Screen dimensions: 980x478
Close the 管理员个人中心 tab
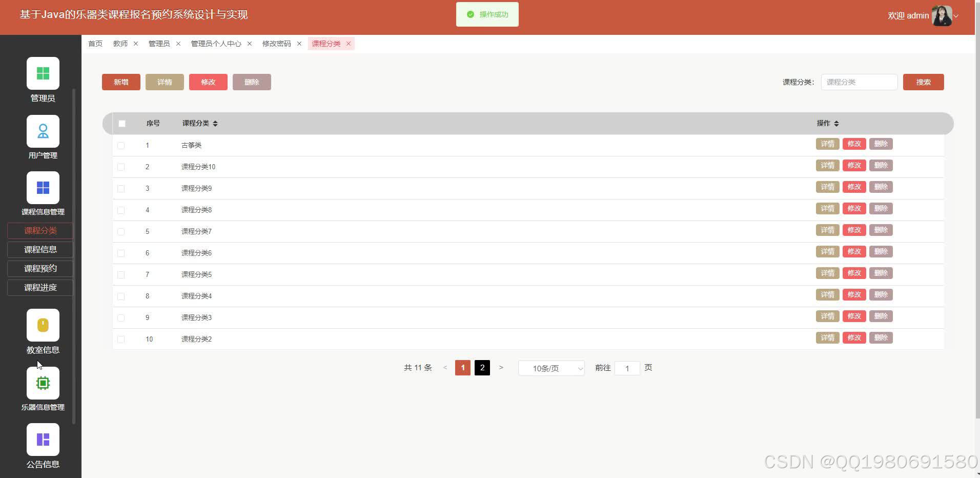(250, 44)
